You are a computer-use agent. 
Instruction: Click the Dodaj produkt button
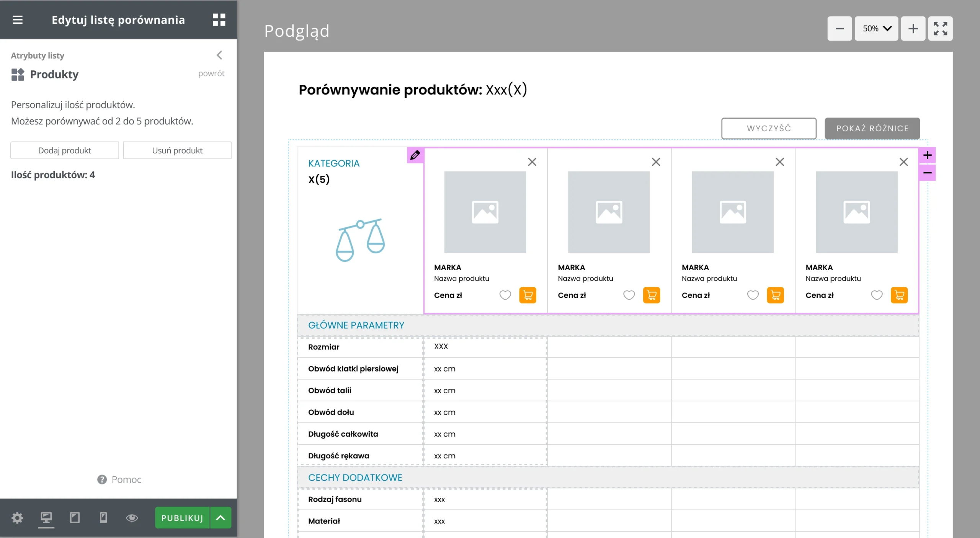point(64,150)
